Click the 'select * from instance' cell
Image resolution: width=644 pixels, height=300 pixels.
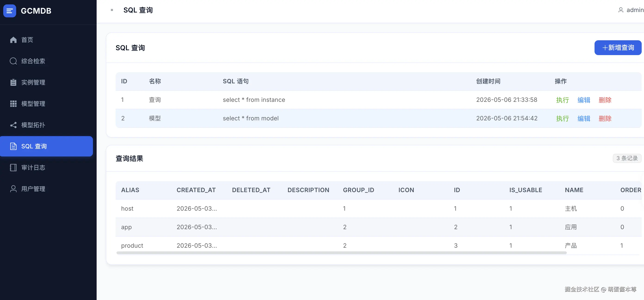pyautogui.click(x=254, y=100)
